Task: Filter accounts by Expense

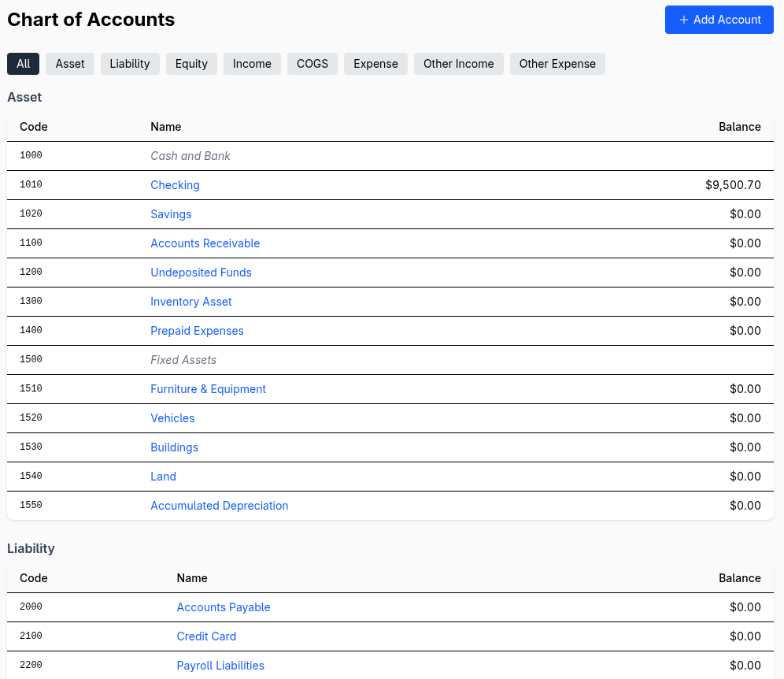Action: pos(375,64)
